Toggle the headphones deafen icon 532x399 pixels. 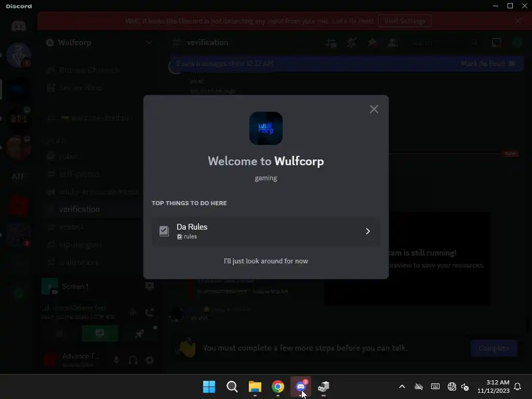point(133,360)
